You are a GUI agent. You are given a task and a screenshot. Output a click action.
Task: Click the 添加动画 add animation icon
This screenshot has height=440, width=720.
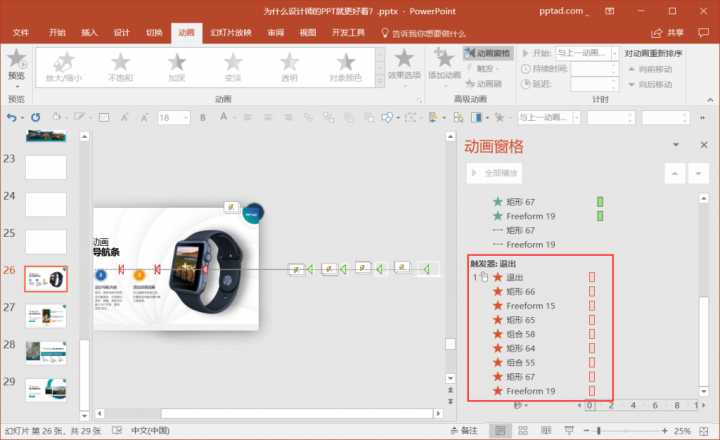click(x=444, y=59)
